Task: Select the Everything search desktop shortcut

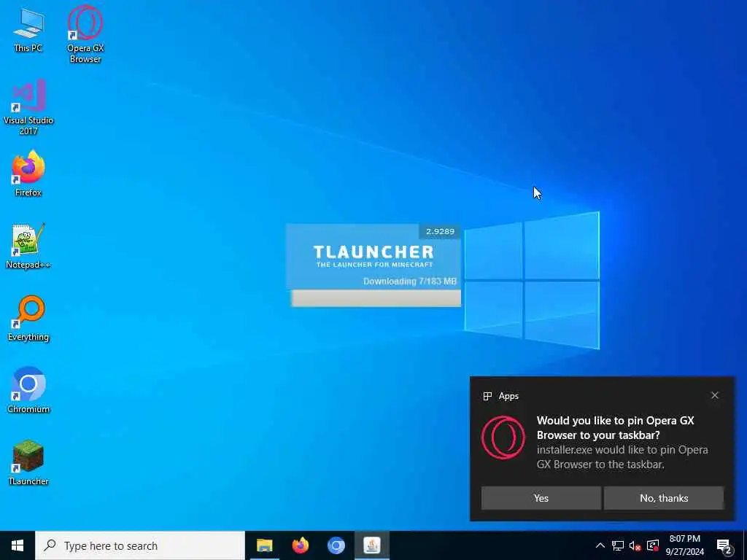Action: (x=28, y=319)
